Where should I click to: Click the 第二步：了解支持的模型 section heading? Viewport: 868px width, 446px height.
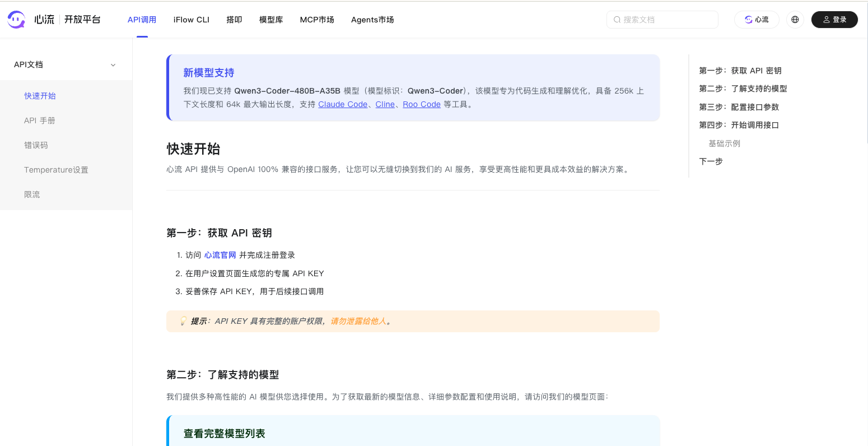click(222, 375)
